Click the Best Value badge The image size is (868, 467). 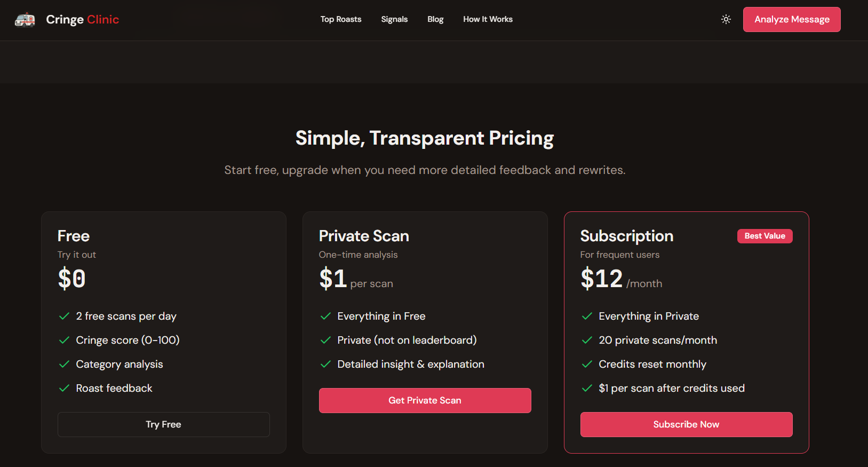point(765,236)
